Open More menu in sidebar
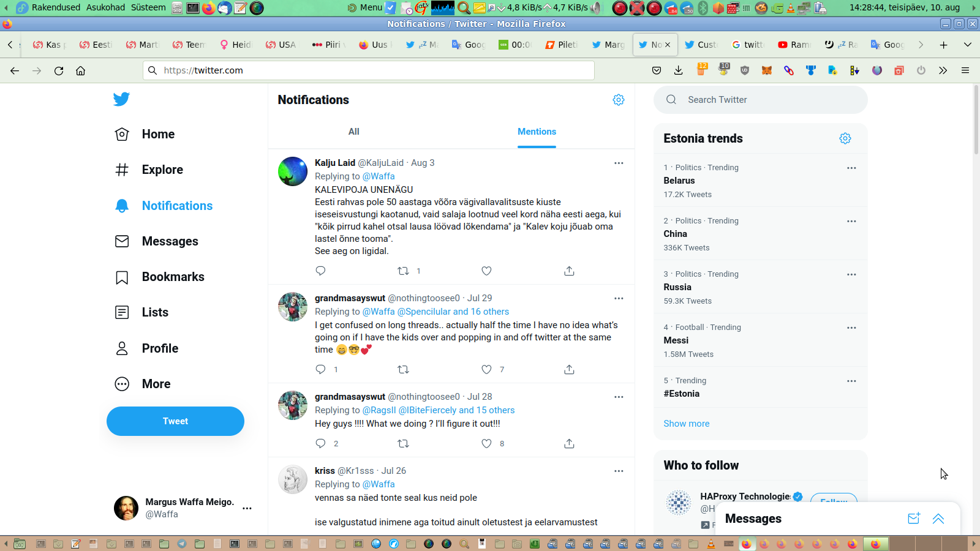 pyautogui.click(x=143, y=384)
